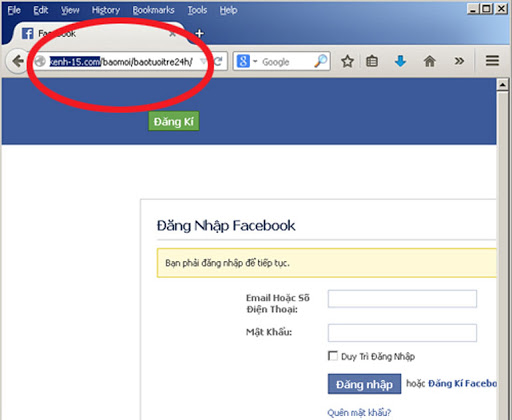Viewport: 512px width, 420px height.
Task: Open the bookmarks list icon
Action: pyautogui.click(x=372, y=61)
